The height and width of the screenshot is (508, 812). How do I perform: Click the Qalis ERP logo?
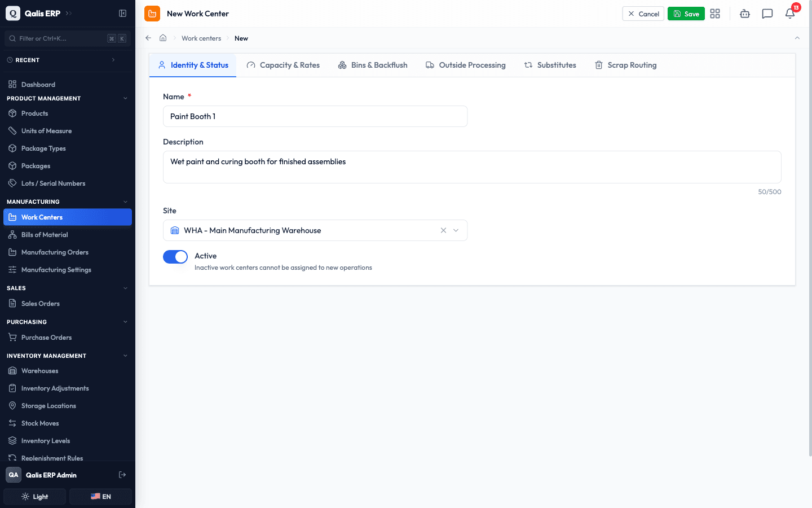13,13
